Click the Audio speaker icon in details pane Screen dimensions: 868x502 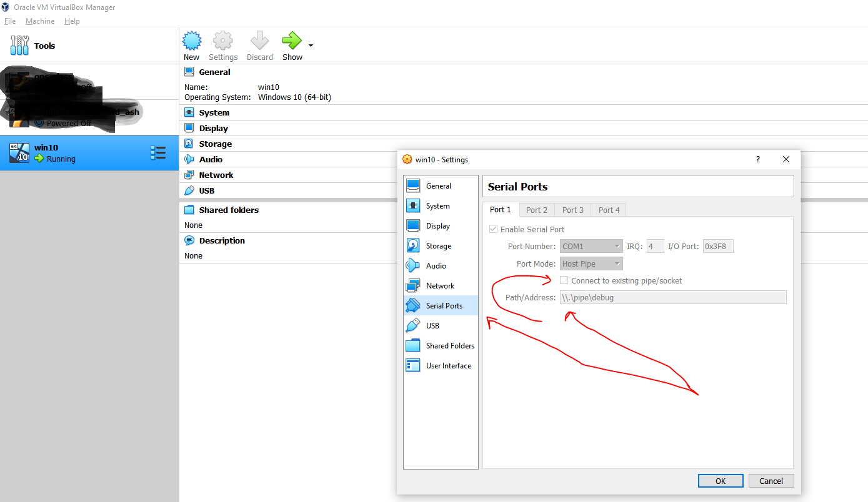tap(189, 159)
